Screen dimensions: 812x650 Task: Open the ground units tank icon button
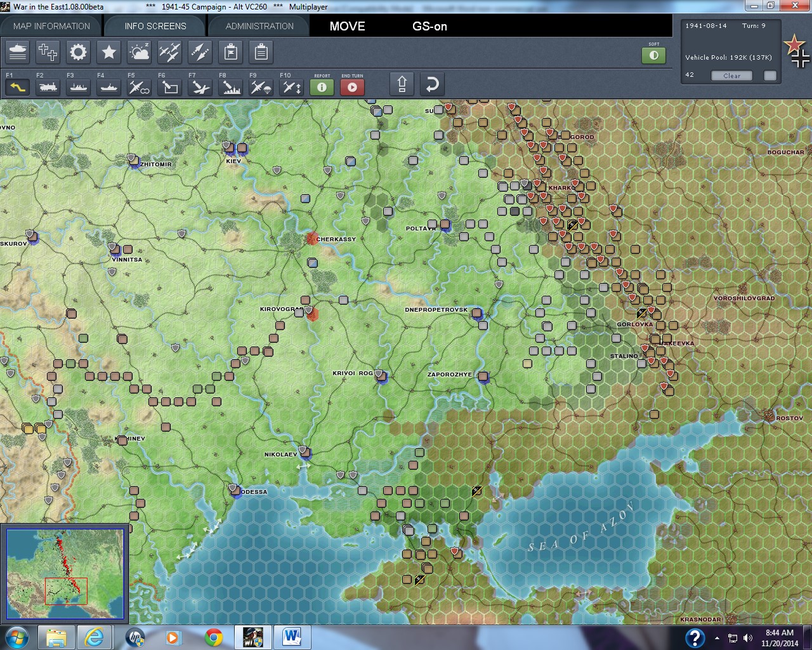point(18,51)
